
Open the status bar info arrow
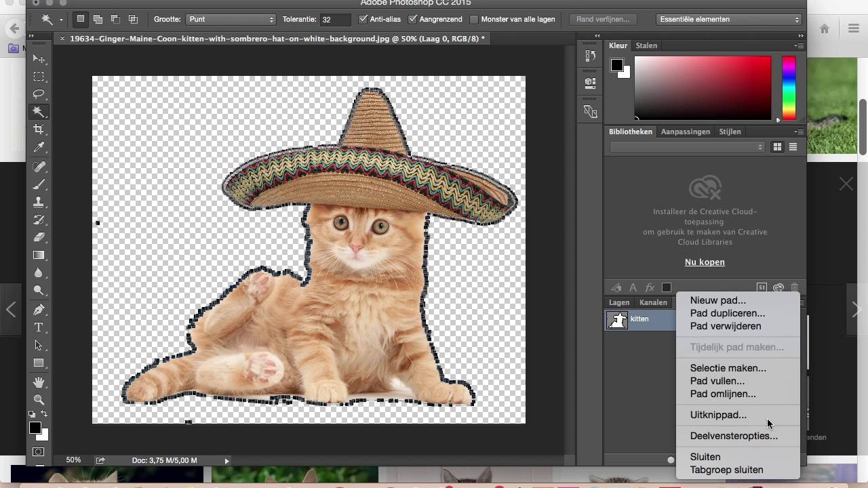[x=227, y=460]
